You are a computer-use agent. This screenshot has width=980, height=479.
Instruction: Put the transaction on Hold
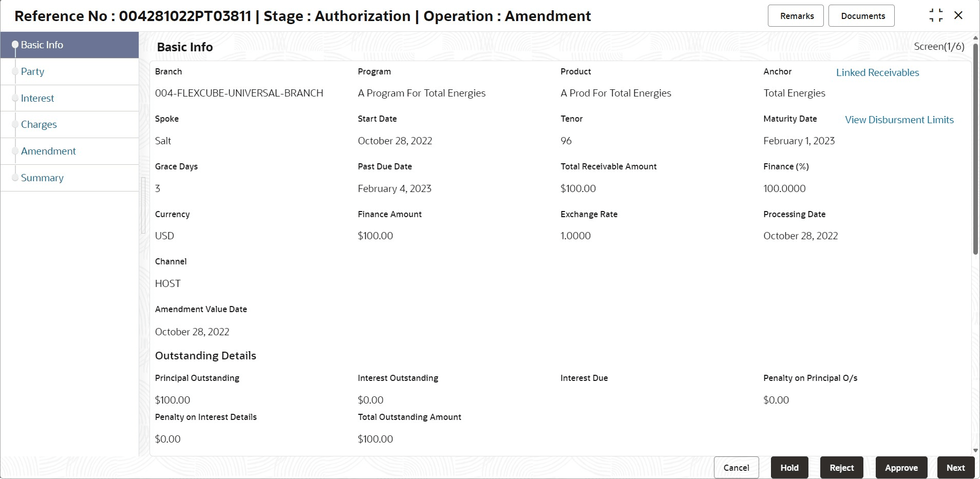tap(789, 468)
